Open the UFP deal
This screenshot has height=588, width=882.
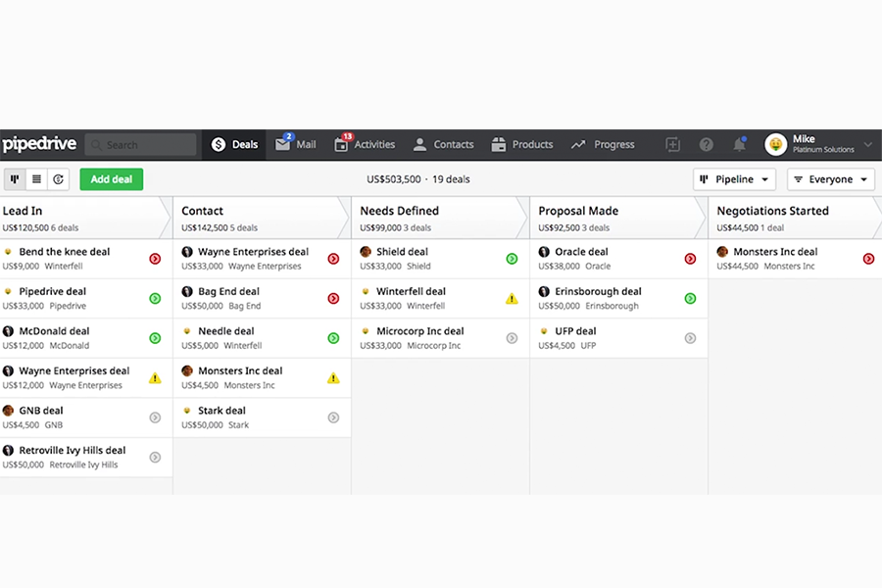(618, 338)
